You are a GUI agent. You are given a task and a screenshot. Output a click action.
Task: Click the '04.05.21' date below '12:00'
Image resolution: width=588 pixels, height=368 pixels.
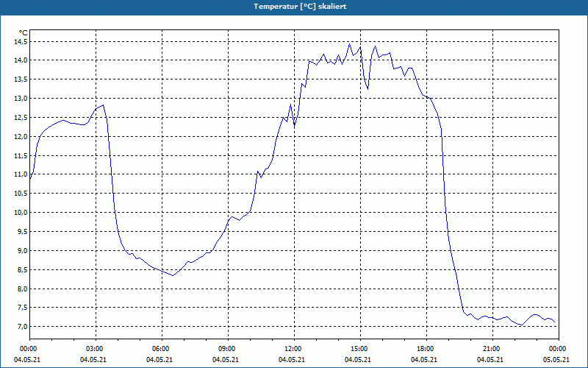291,360
